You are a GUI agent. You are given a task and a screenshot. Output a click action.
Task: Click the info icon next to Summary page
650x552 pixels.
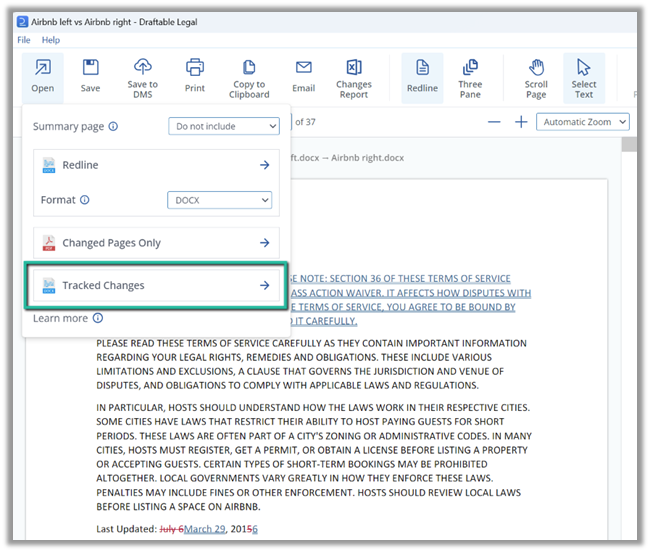click(x=113, y=126)
